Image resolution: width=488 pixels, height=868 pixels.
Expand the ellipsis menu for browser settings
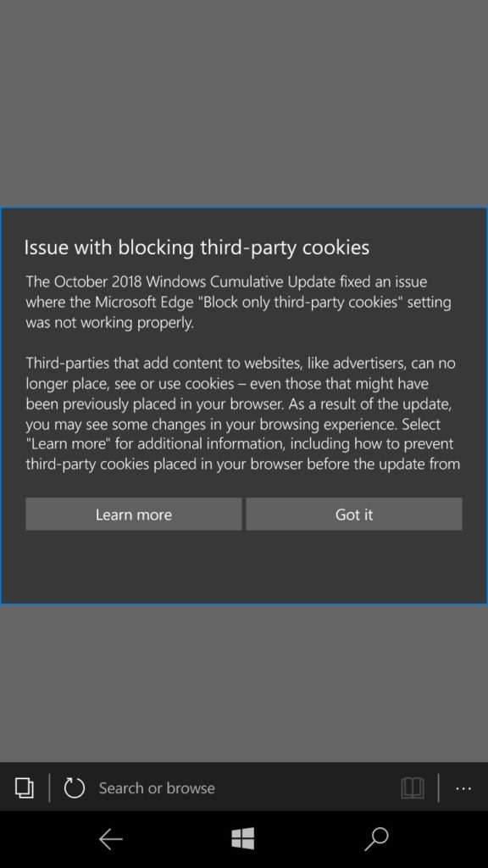point(463,788)
